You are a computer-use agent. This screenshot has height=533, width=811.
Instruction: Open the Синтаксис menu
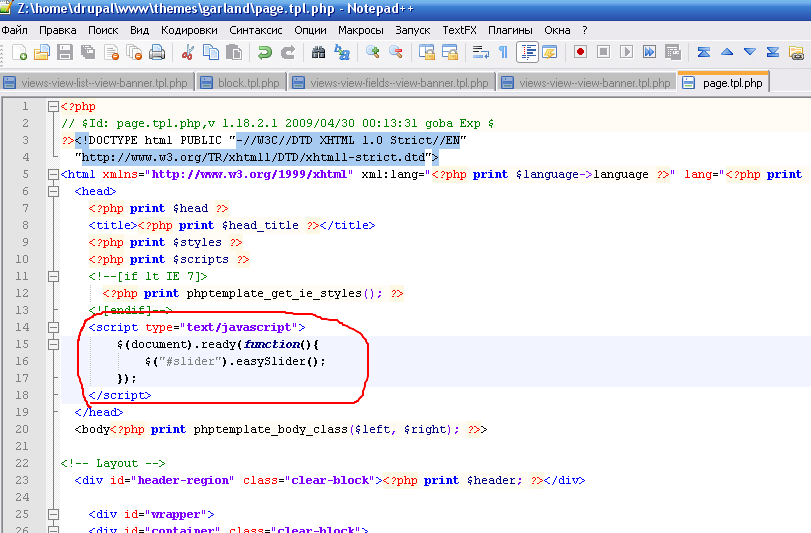tap(256, 30)
